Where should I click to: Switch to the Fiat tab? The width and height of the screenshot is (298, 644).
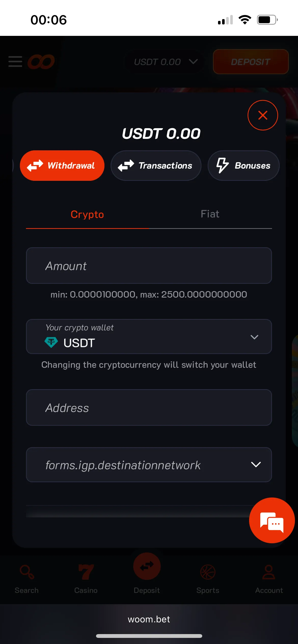(x=210, y=214)
